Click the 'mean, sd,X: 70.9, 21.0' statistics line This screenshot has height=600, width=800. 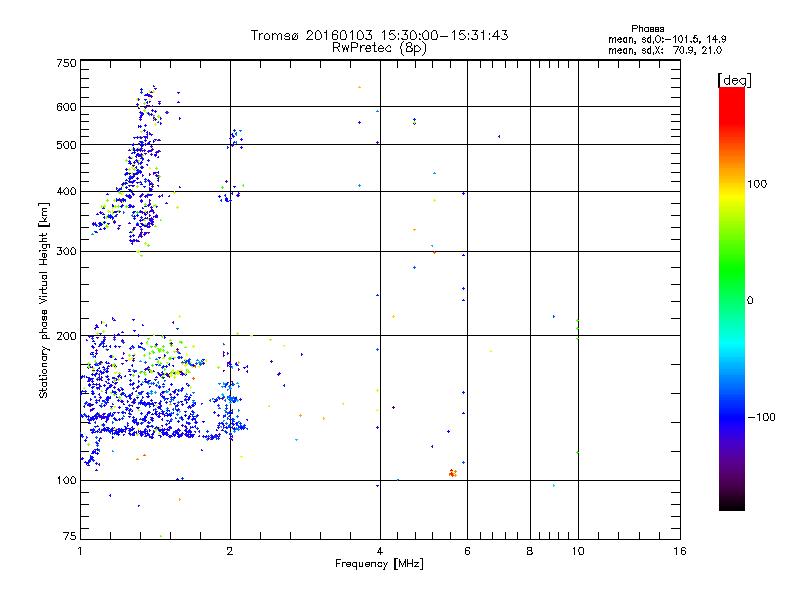pyautogui.click(x=665, y=50)
